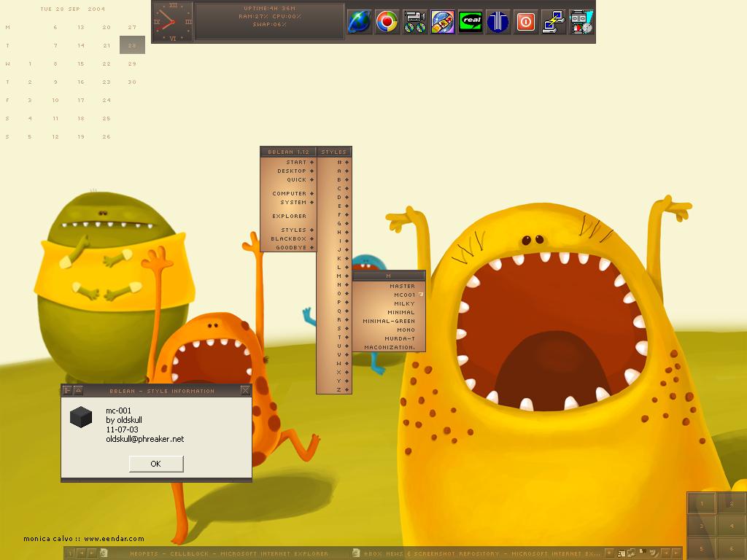The width and height of the screenshot is (747, 560).
Task: Click the first system tray icon in taskbar
Action: (622, 553)
